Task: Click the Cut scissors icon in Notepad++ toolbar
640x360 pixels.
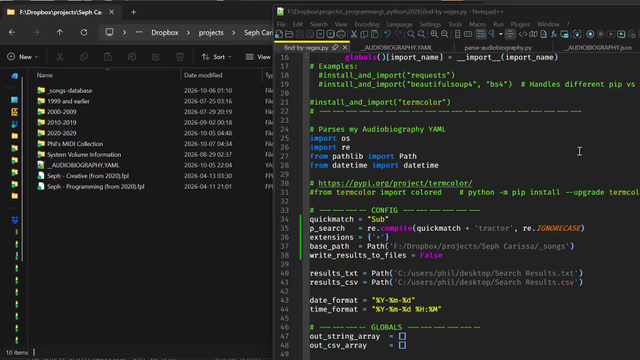Action: (354, 34)
